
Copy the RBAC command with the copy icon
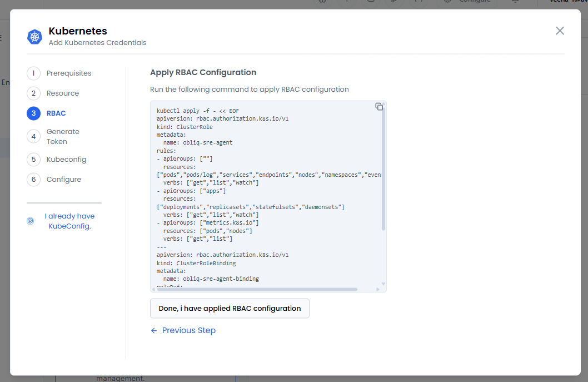click(x=378, y=107)
